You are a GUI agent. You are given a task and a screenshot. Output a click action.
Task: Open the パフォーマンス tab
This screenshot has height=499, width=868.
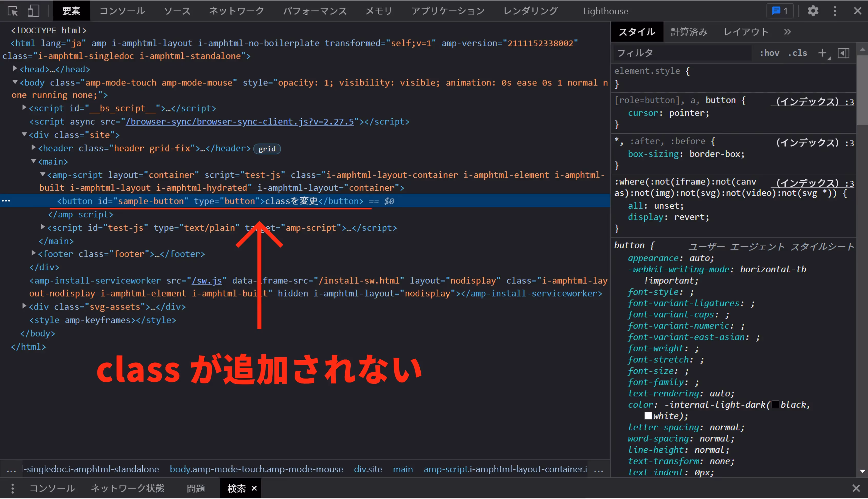pos(315,11)
